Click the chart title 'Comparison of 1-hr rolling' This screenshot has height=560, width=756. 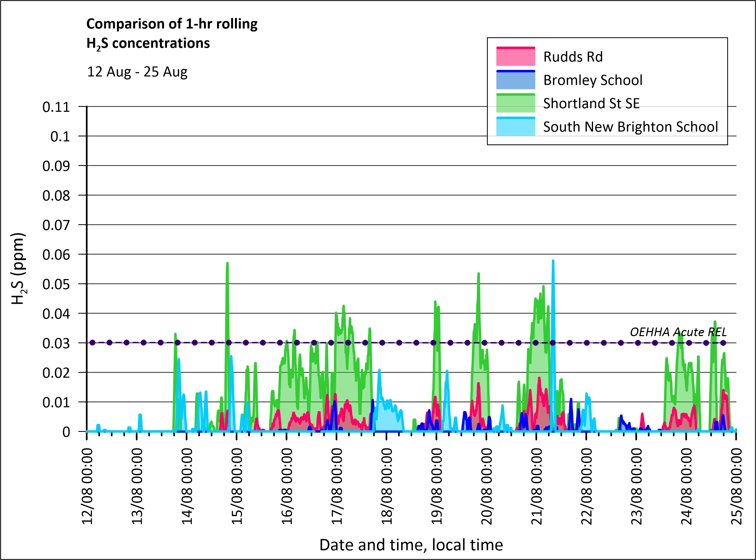(172, 24)
